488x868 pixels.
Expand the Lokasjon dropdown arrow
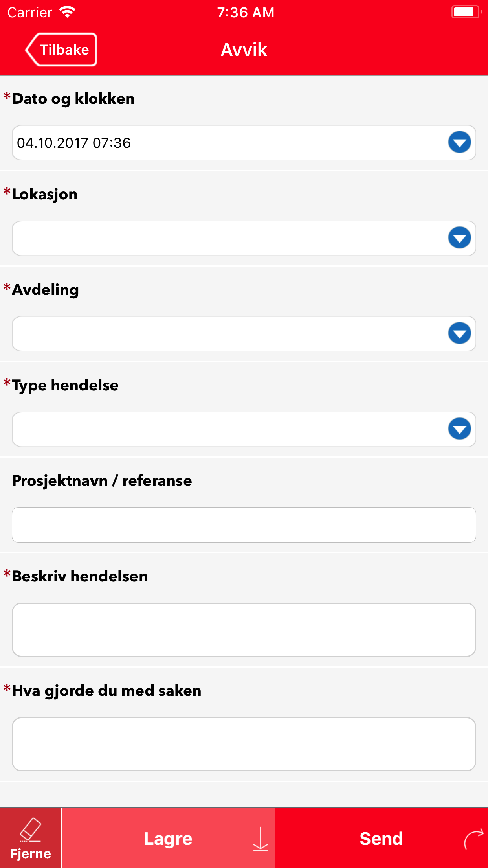(459, 238)
